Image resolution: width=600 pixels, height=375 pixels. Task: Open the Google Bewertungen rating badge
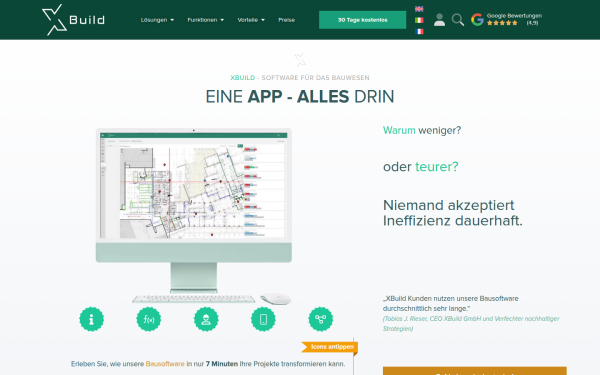coord(507,19)
